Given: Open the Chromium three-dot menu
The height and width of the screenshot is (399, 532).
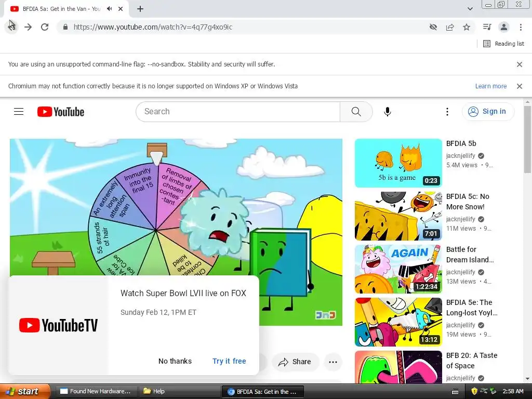Looking at the screenshot, I should 521,27.
